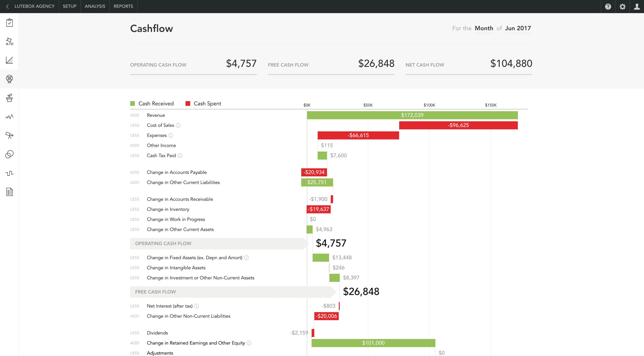Click info icon next to Cost of Sales

pos(178,125)
